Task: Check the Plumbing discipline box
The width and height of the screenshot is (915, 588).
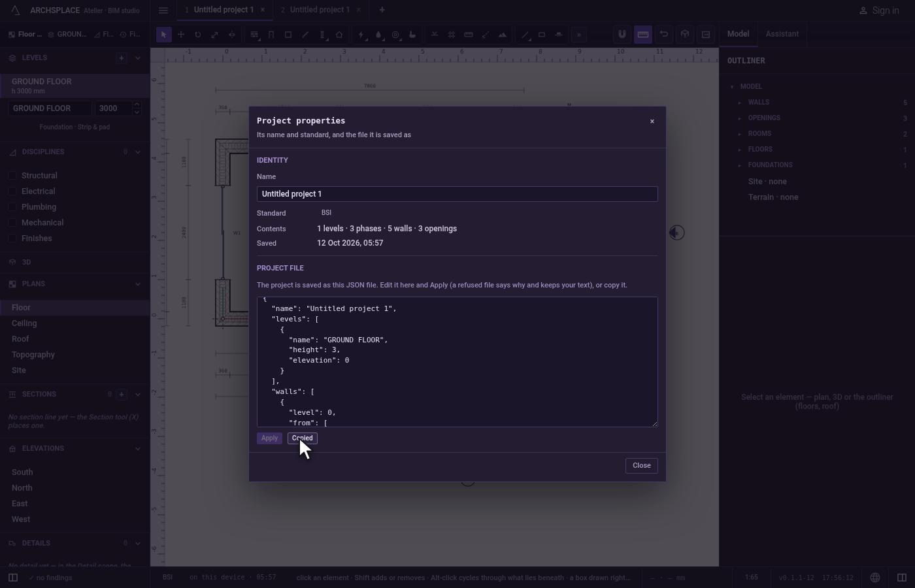Action: 12,207
